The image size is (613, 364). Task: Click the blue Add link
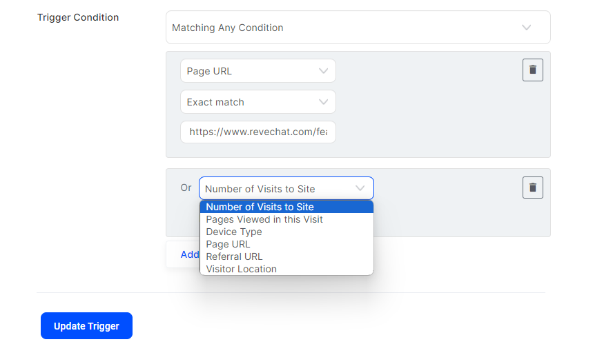[x=190, y=254]
